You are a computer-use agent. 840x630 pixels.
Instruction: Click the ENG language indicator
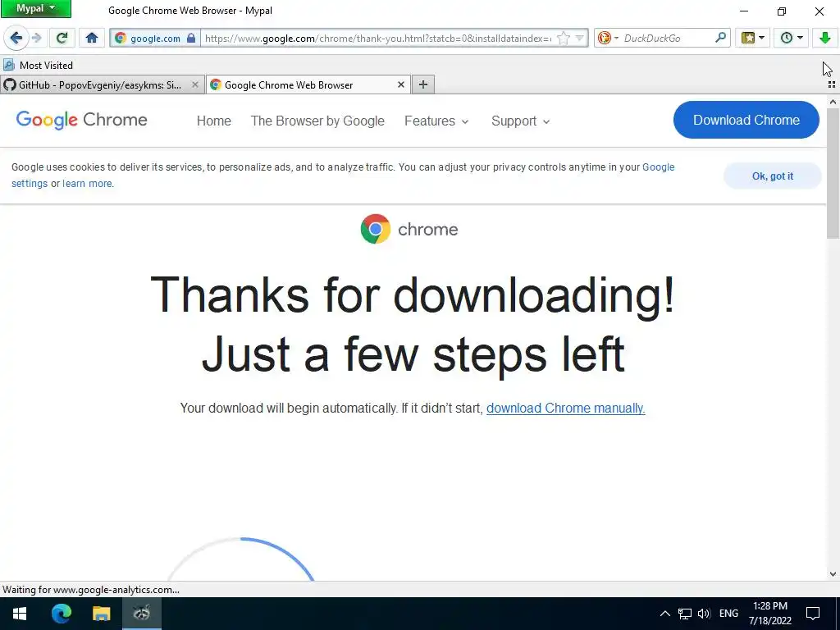(x=728, y=614)
